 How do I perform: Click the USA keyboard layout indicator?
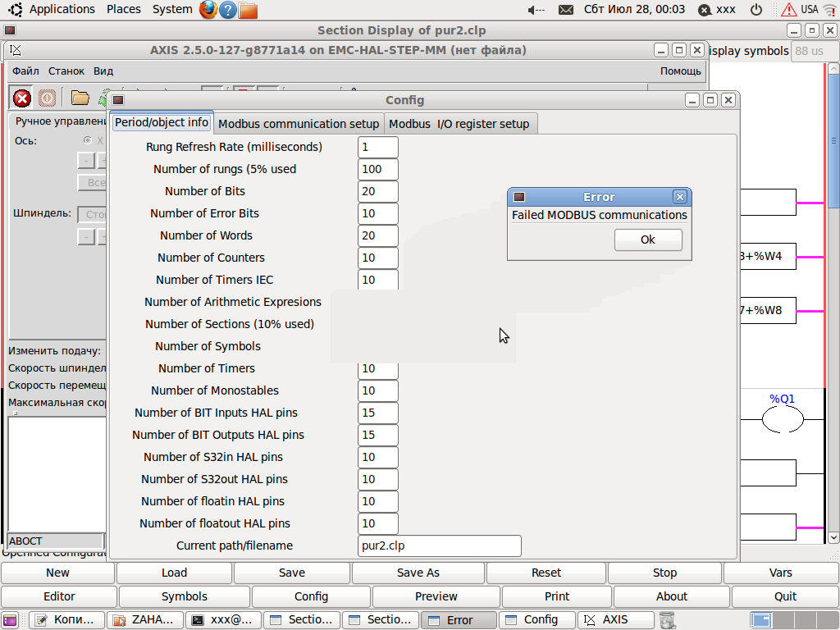click(x=810, y=10)
